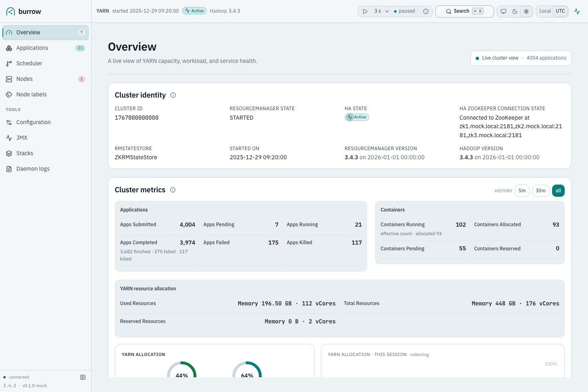Select the 30m history range
Screen dimensions: 588x392
click(x=541, y=191)
